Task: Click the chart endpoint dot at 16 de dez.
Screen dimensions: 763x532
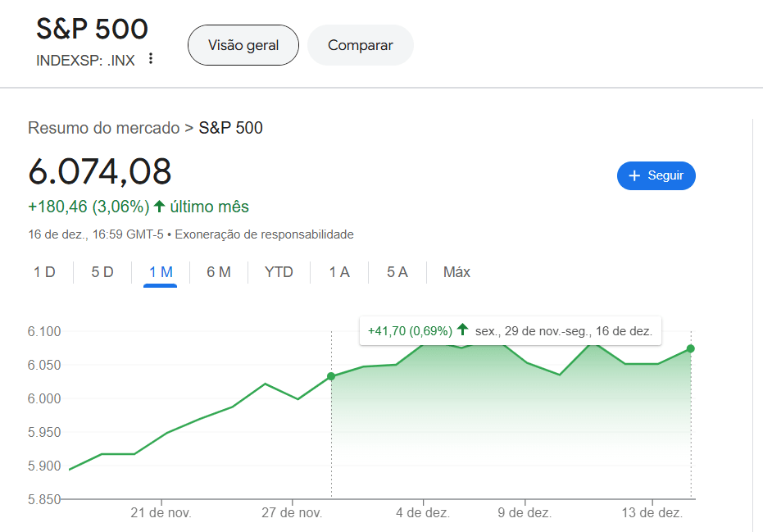Action: coord(691,348)
